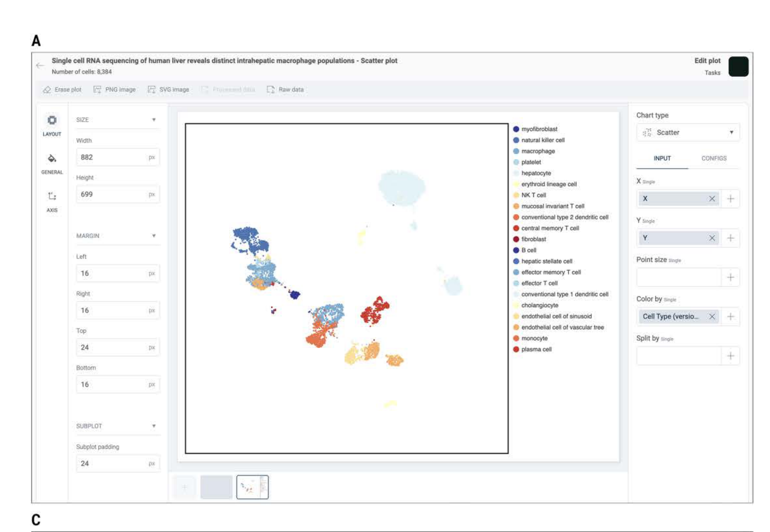Click the Erase plot eraser icon

pyautogui.click(x=47, y=90)
